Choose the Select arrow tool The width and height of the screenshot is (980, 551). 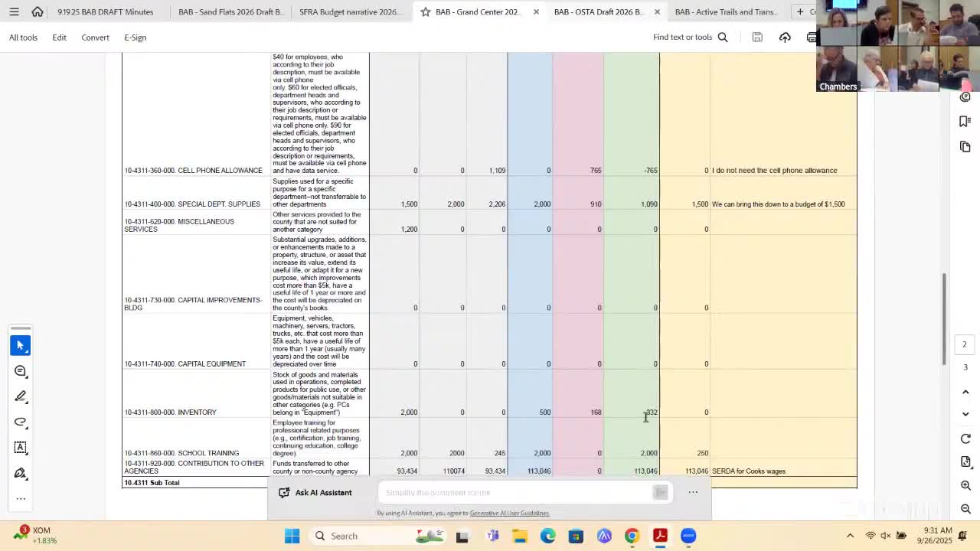[x=21, y=345]
